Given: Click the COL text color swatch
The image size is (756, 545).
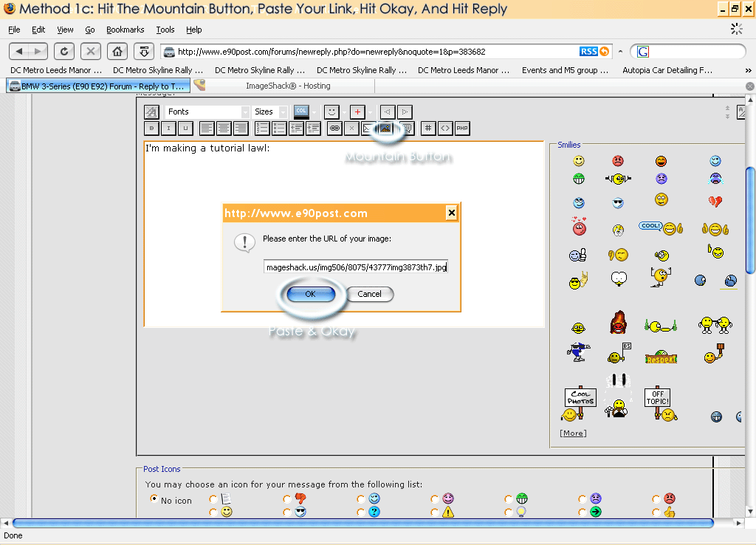Looking at the screenshot, I should 301,112.
